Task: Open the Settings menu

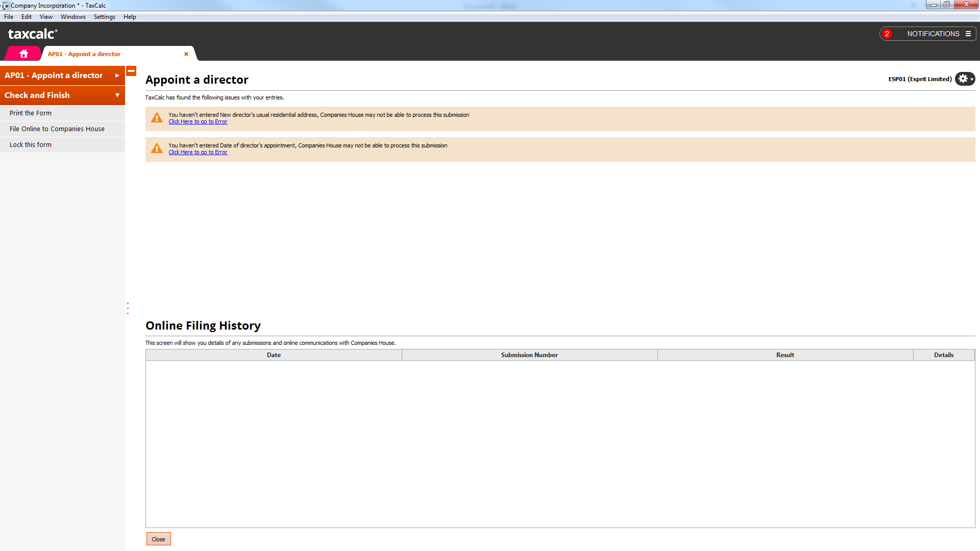Action: click(x=104, y=17)
